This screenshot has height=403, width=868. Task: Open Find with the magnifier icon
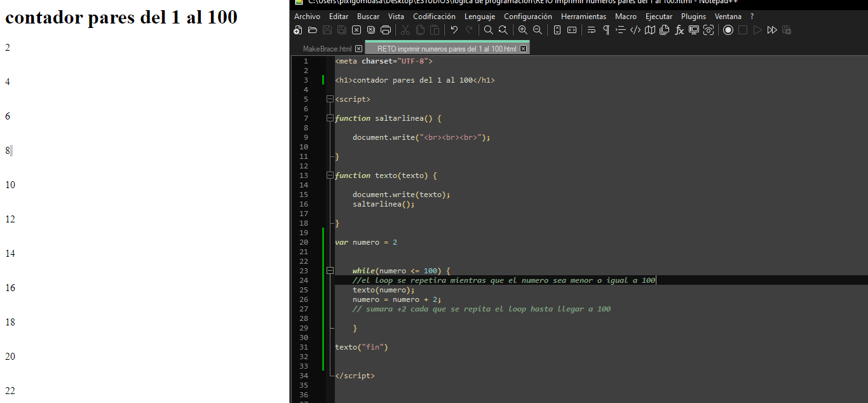[x=488, y=30]
